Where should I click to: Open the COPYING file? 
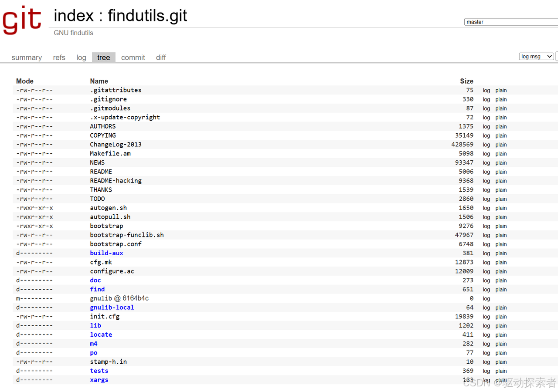pos(103,135)
